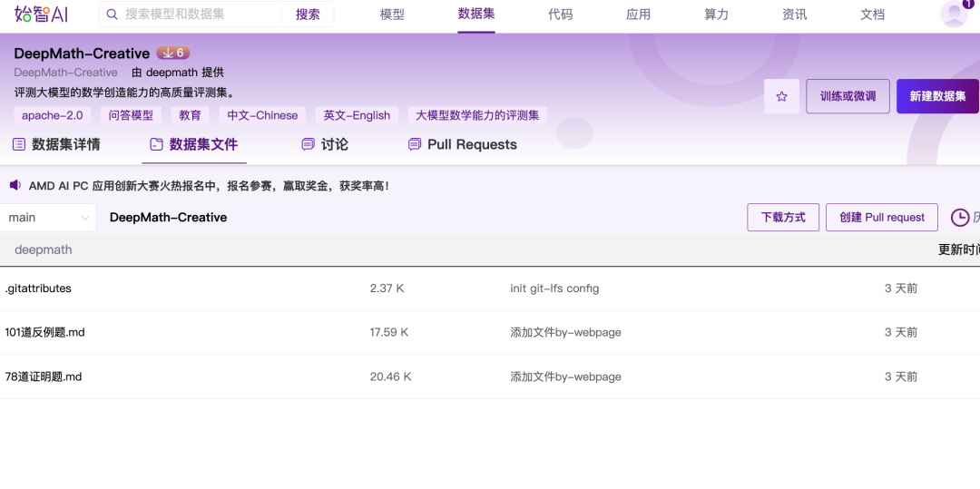This screenshot has height=489, width=980.
Task: Click the 78道证明题.md commit message 添加文件by-webpage
Action: tap(565, 377)
